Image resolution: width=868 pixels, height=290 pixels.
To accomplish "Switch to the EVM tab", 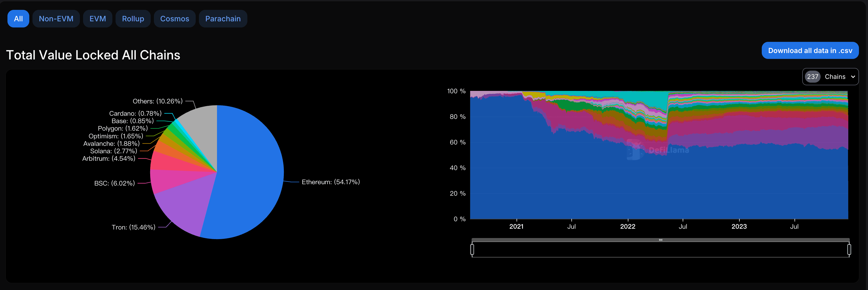I will [98, 19].
